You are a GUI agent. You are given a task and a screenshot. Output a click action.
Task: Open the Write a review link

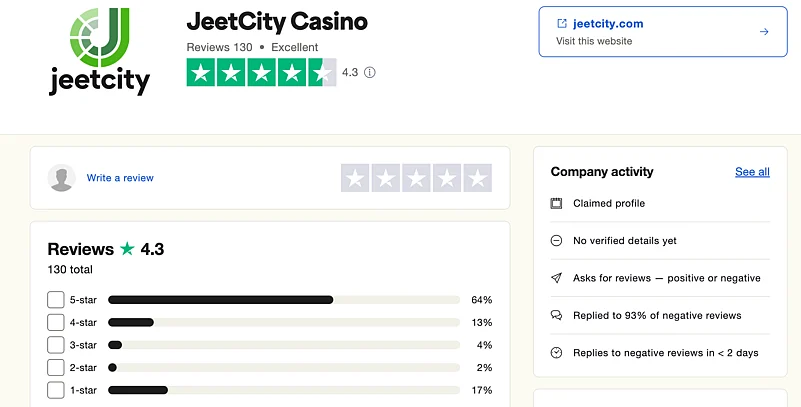pos(120,178)
